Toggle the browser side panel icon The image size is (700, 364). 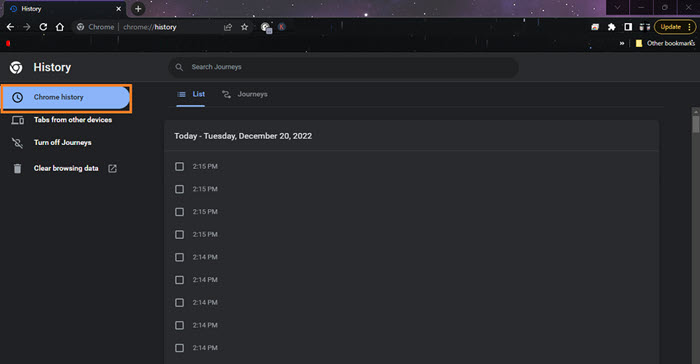tap(628, 27)
